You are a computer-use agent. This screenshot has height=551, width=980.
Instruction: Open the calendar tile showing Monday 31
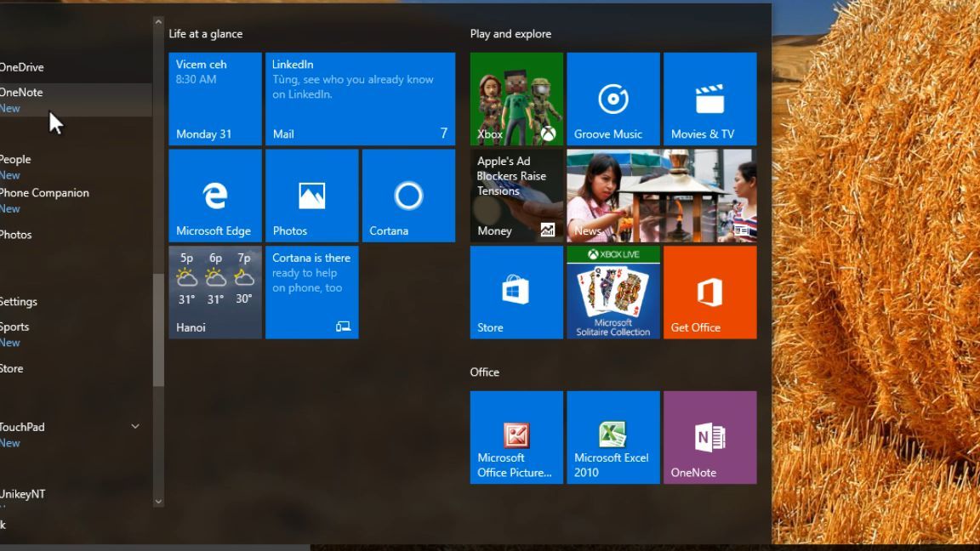tap(215, 99)
